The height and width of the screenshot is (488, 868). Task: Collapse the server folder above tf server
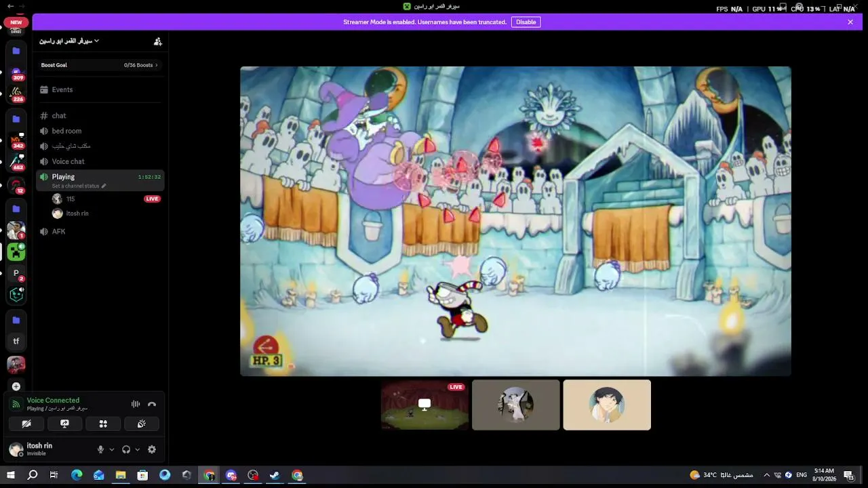point(16,320)
